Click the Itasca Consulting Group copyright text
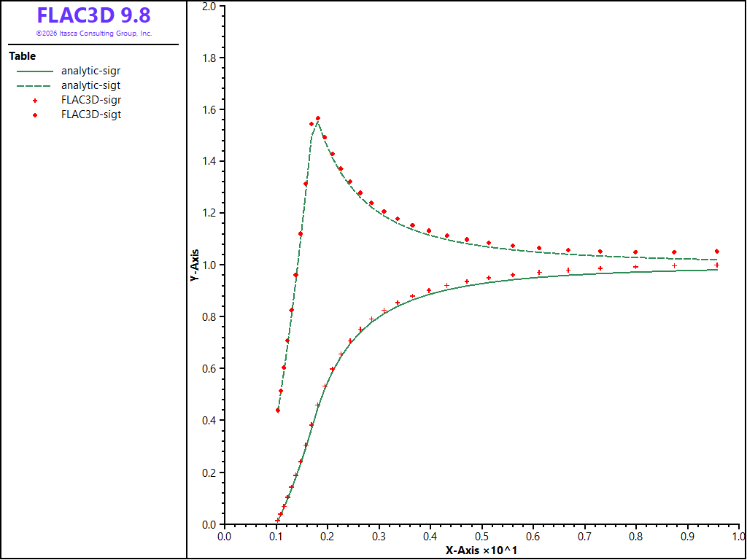Screen dimensions: 747x560 click(94, 34)
